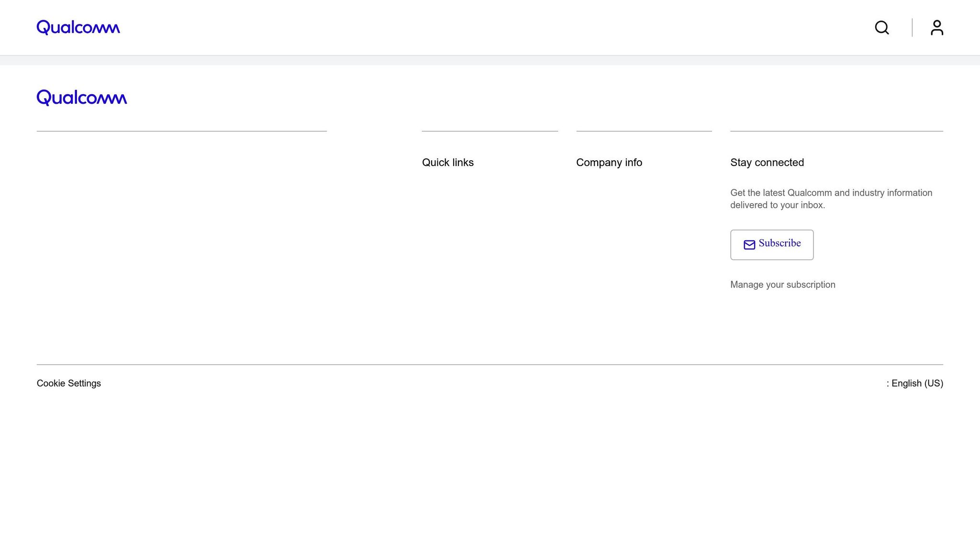This screenshot has height=551, width=980.
Task: Expand the Quick links section
Action: click(447, 163)
